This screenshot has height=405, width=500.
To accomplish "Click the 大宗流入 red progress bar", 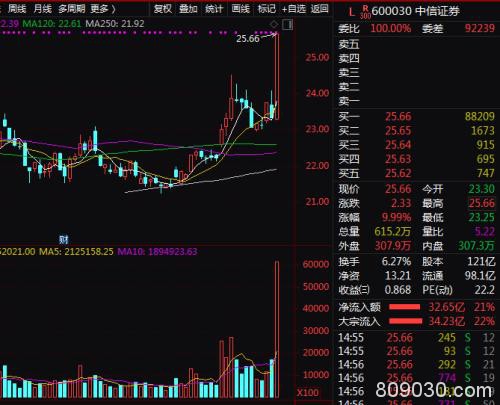I will tap(406, 321).
